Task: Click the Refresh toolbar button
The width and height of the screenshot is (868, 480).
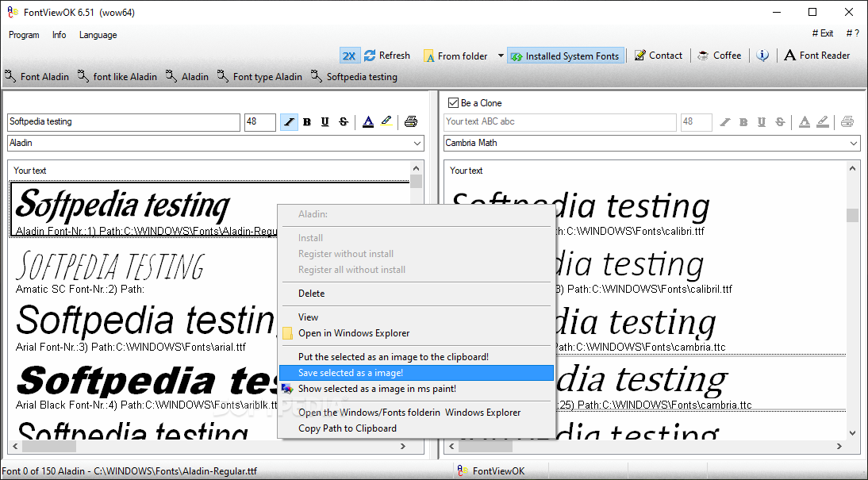Action: pyautogui.click(x=387, y=56)
